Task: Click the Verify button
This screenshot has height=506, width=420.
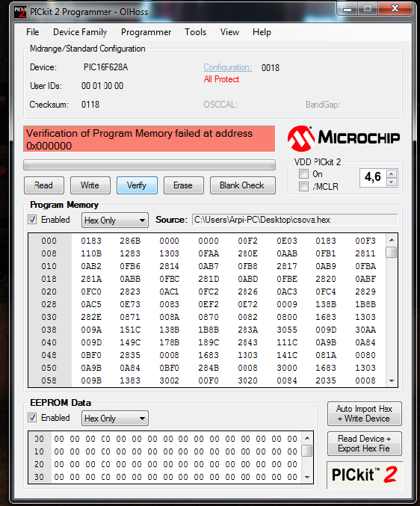Action: point(137,185)
